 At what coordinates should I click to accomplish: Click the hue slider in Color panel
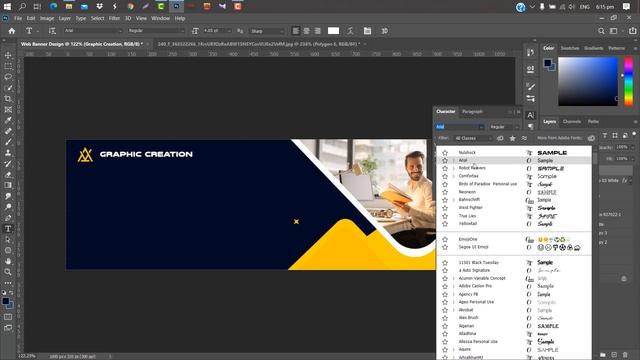click(629, 82)
